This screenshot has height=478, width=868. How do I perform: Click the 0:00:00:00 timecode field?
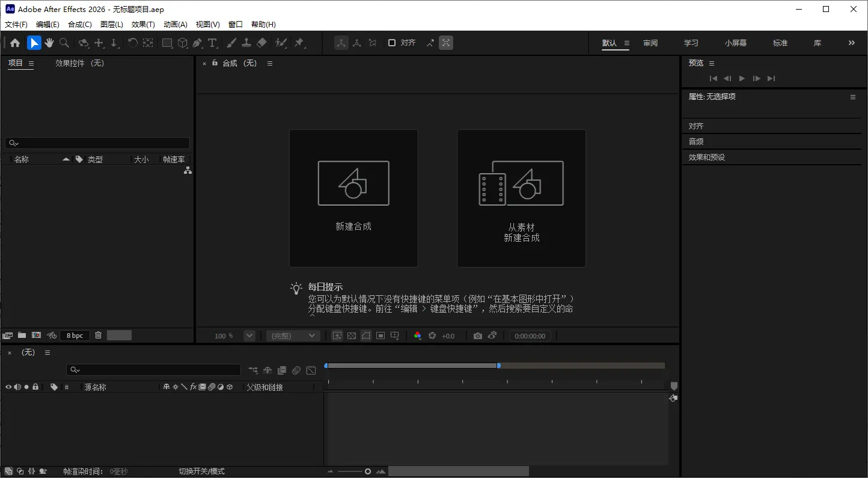pyautogui.click(x=530, y=336)
